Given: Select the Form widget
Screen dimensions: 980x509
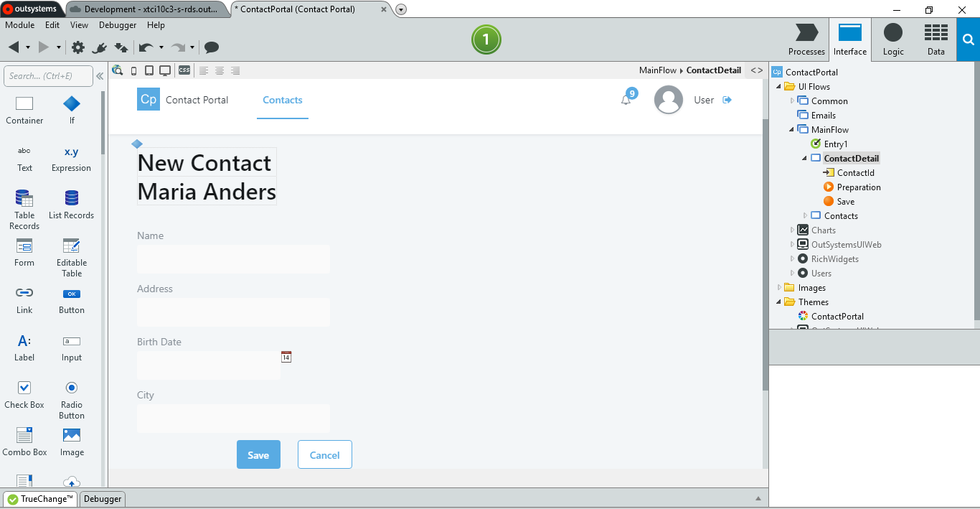Looking at the screenshot, I should click(24, 253).
